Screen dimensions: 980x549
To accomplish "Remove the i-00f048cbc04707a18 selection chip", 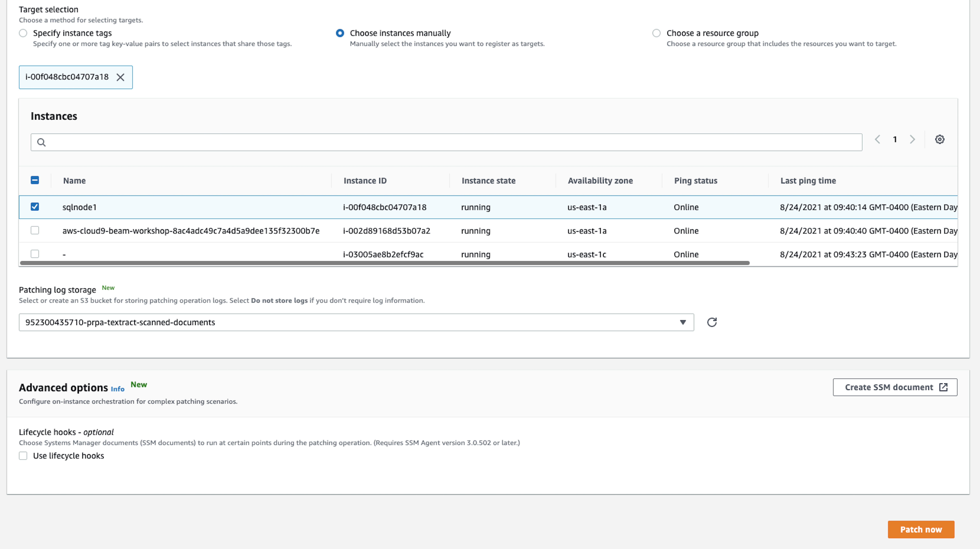I will click(120, 77).
